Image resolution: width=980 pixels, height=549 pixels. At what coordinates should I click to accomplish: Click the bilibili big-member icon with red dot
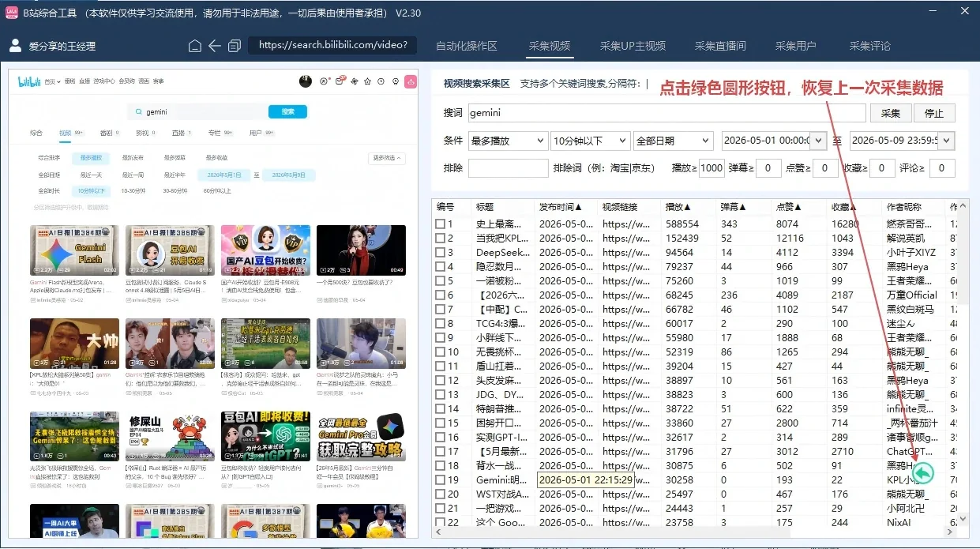point(325,81)
